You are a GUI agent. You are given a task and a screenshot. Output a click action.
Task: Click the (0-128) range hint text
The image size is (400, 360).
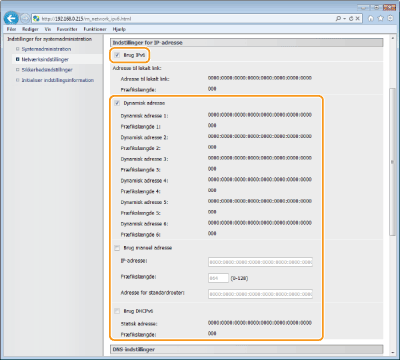click(239, 278)
